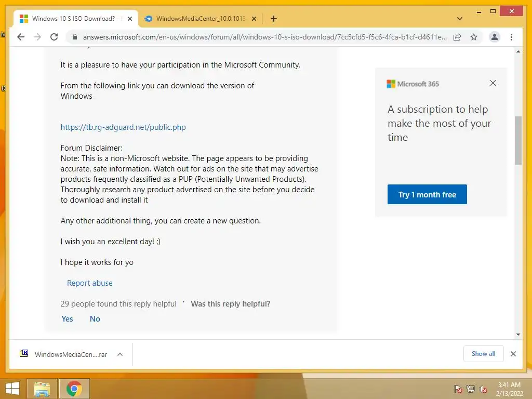Open WindowsMediaCen....rar download
Image resolution: width=532 pixels, height=399 pixels.
point(71,354)
